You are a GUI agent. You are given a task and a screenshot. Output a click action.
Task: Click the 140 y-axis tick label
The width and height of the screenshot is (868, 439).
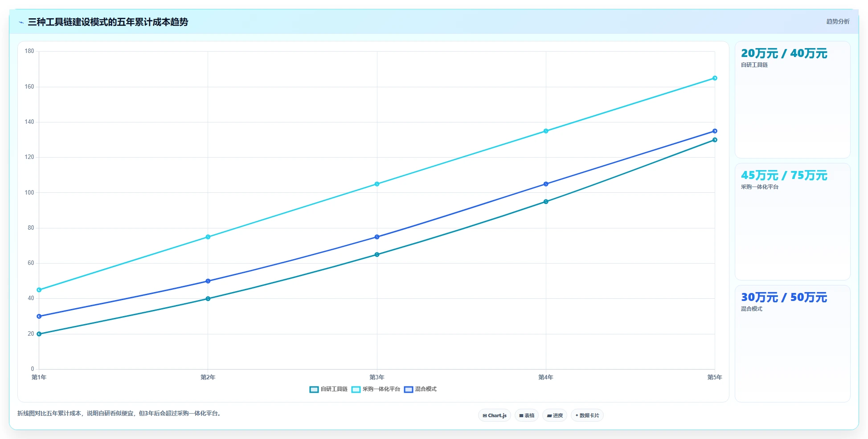click(x=29, y=122)
